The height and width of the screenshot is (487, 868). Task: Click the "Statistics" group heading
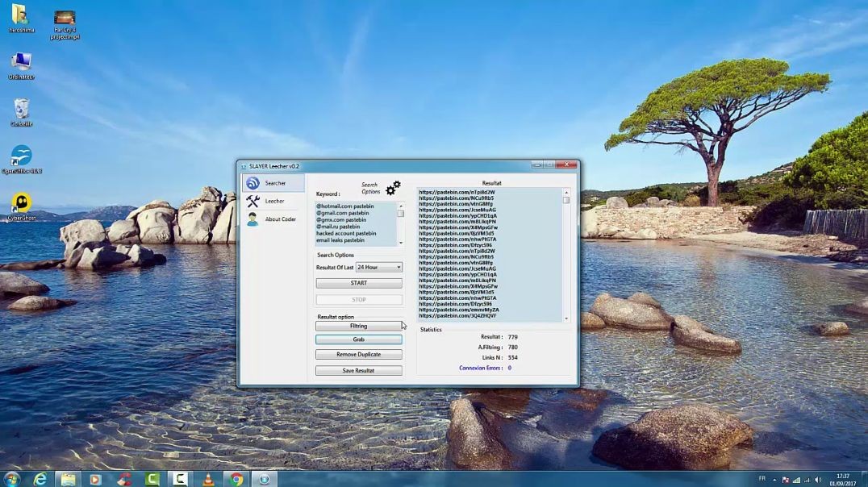pyautogui.click(x=432, y=330)
